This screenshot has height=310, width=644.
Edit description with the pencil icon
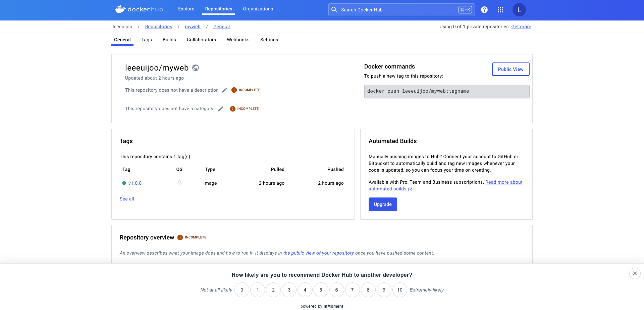tap(225, 90)
